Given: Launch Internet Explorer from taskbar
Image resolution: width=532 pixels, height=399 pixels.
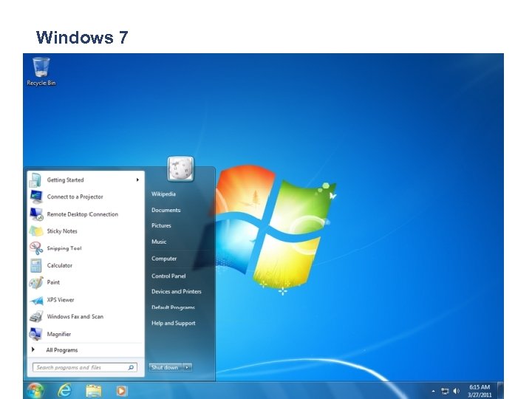Looking at the screenshot, I should pos(64,391).
